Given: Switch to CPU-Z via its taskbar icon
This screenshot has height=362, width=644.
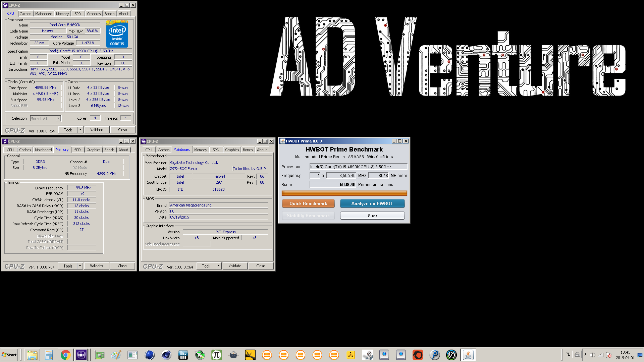Looking at the screenshot, I should 81,355.
